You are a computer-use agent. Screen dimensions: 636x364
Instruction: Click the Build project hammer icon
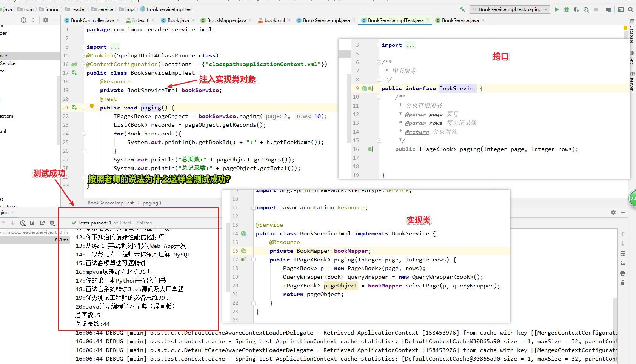click(x=462, y=9)
